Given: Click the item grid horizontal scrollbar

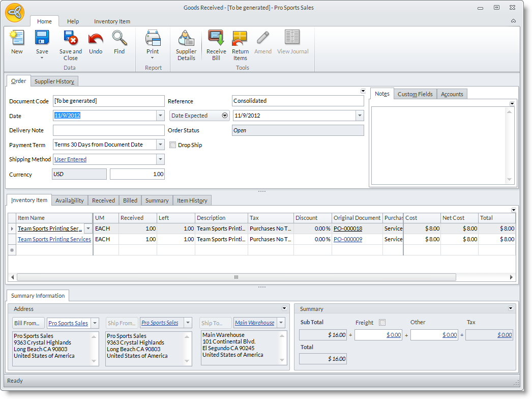Looking at the screenshot, I should [x=236, y=277].
